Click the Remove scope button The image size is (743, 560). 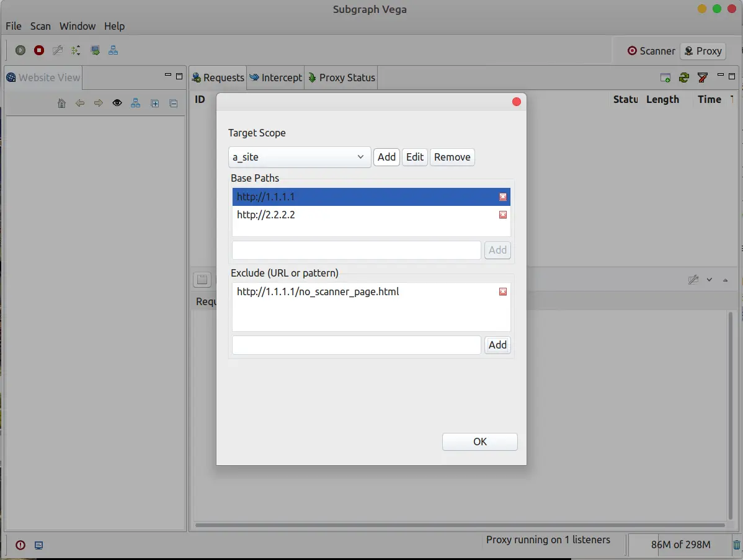(452, 157)
